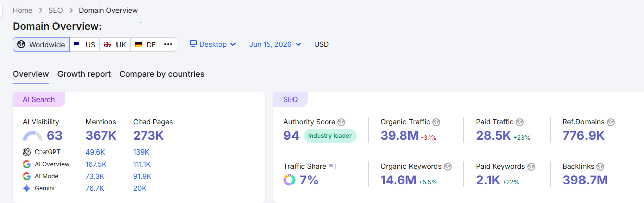644x203 pixels.
Task: Open Gemini cited pages 20K
Action: (140, 188)
